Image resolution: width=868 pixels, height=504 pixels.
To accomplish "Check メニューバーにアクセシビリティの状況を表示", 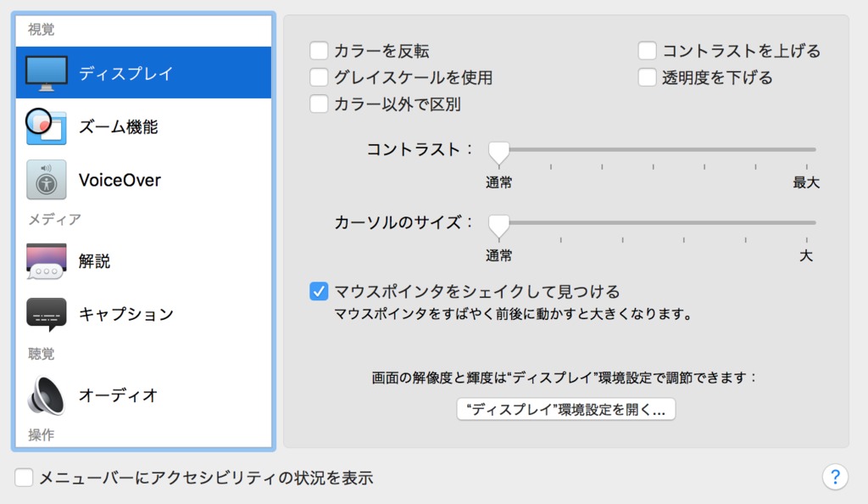I will [24, 478].
